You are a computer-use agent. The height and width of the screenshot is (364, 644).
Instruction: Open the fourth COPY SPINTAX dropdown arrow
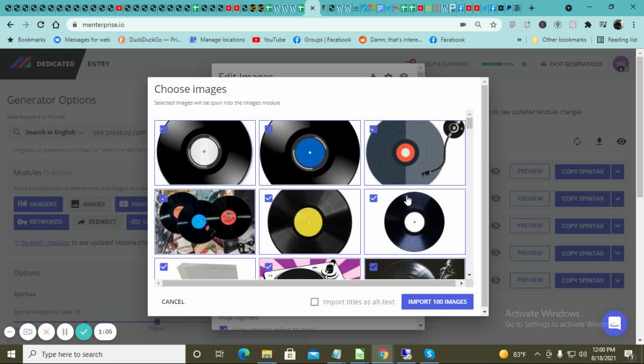(617, 253)
